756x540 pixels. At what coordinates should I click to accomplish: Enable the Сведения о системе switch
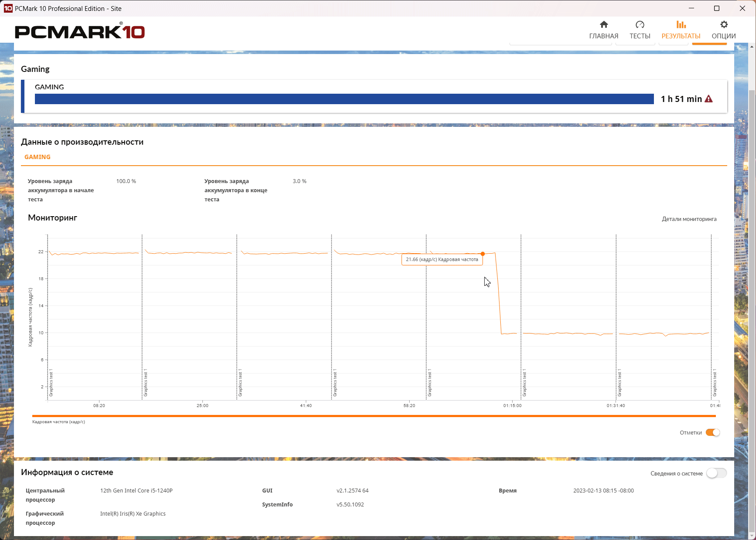pos(716,473)
